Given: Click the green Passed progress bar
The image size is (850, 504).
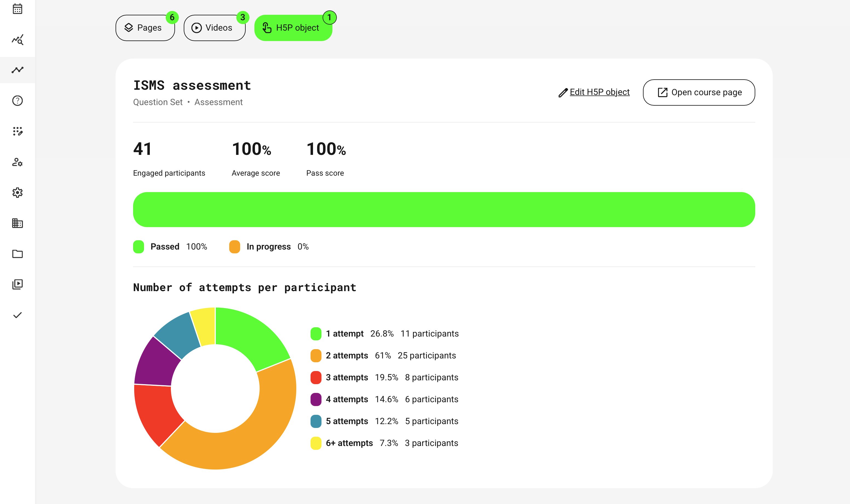Looking at the screenshot, I should click(x=444, y=210).
